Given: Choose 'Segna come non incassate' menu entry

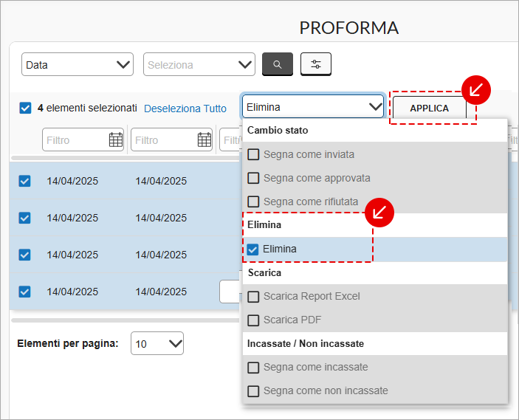Looking at the screenshot, I should coord(375,391).
